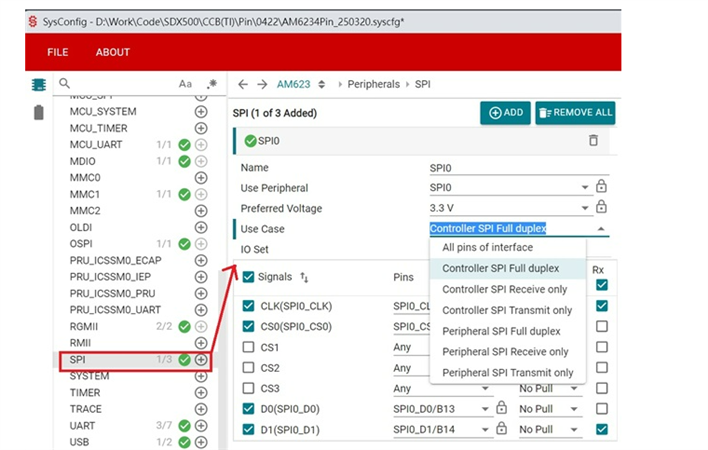Add a PRU_ICSSM0_ECAP instance with plus
The height and width of the screenshot is (450, 708).
point(201,260)
